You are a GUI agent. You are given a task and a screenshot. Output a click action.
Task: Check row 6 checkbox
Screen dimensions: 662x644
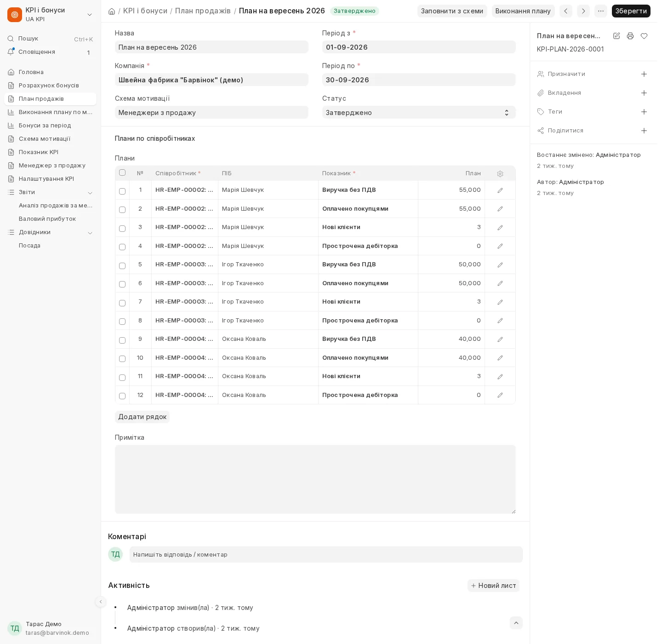click(x=122, y=284)
